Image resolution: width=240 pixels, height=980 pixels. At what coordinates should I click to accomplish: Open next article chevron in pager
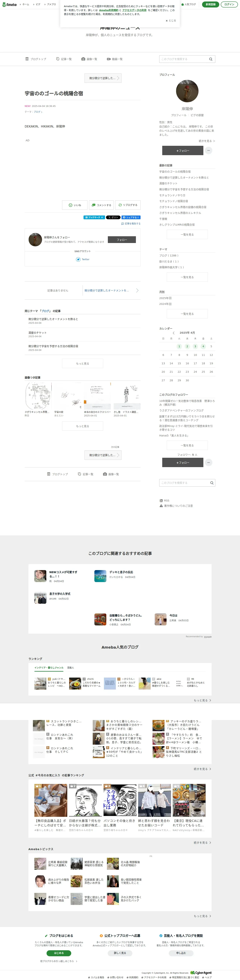[x=137, y=290]
